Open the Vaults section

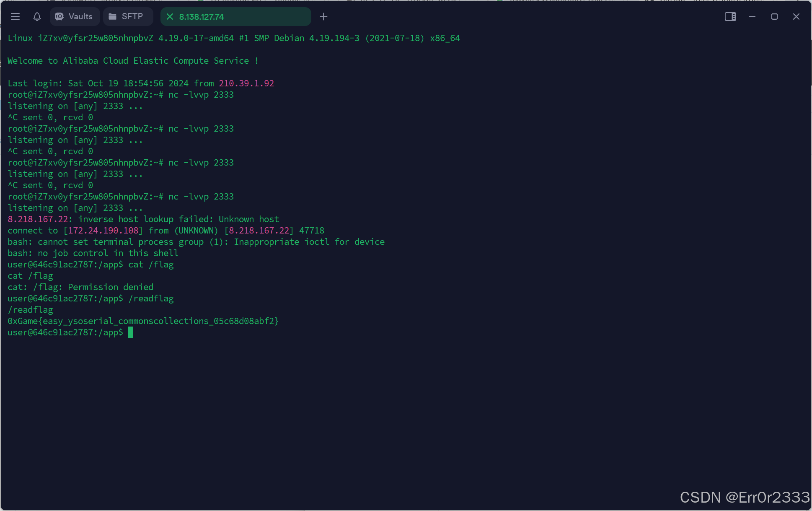75,17
